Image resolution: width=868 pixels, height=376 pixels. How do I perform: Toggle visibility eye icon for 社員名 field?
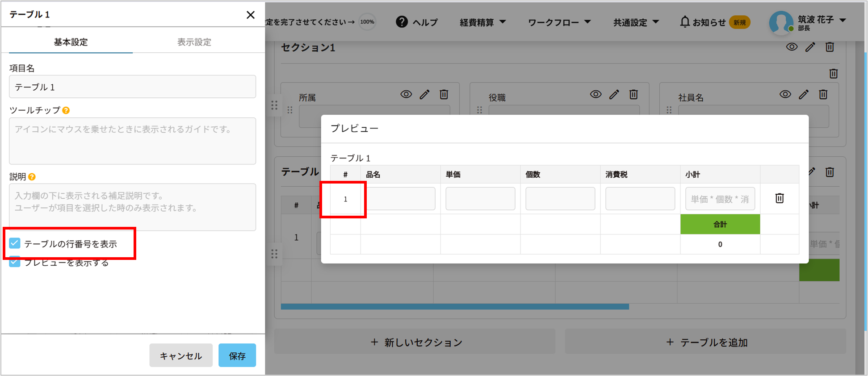click(x=785, y=95)
